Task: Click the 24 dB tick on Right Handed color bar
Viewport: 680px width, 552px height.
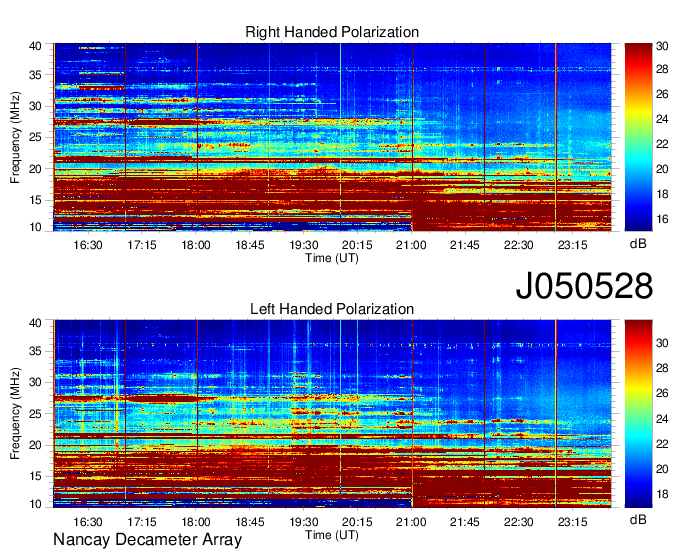Action: click(662, 119)
